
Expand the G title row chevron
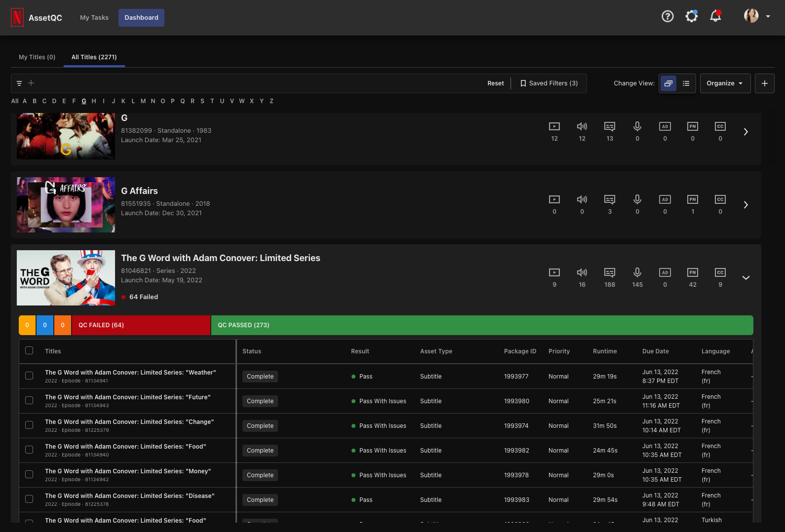[x=746, y=132]
